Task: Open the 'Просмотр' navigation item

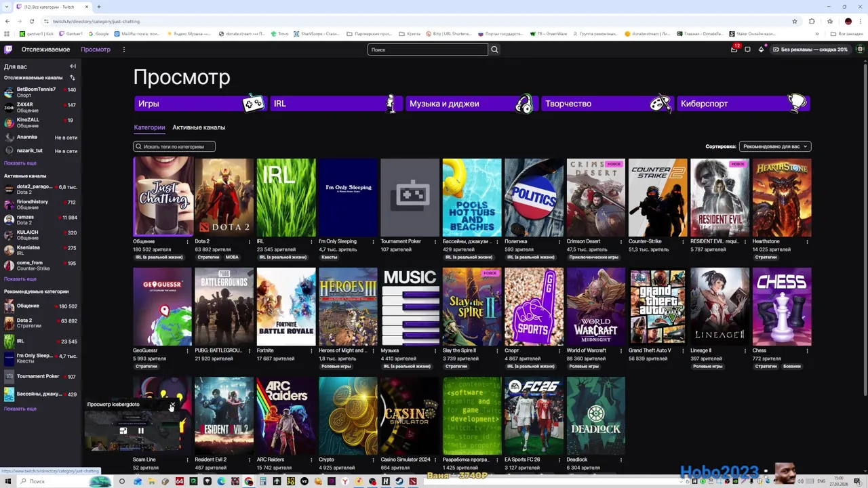Action: [96, 49]
